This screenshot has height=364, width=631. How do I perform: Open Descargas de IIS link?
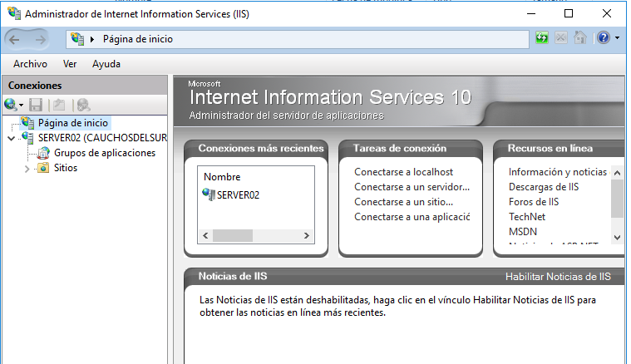click(544, 187)
